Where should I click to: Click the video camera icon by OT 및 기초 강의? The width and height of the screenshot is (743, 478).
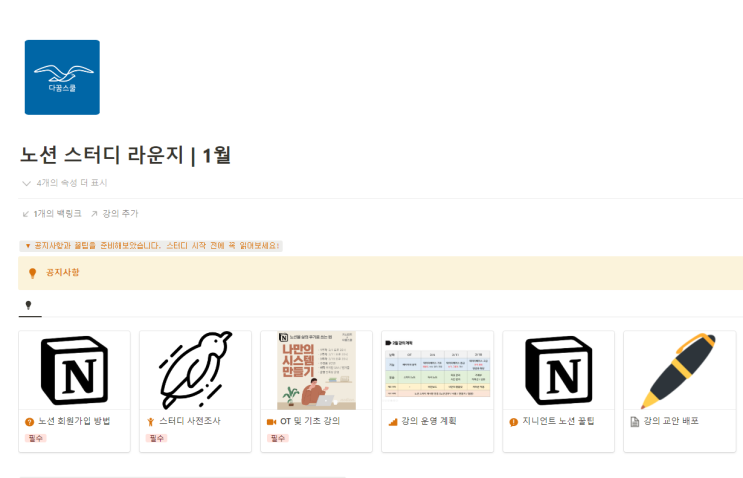[272, 422]
